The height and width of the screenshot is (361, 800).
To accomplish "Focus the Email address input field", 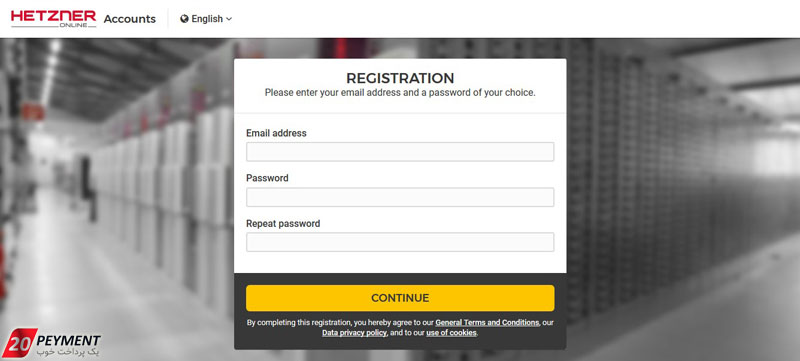I will [x=400, y=152].
